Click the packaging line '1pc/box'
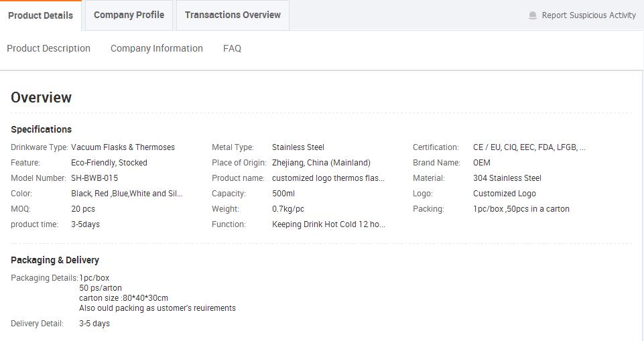The height and width of the screenshot is (341, 644). [94, 278]
